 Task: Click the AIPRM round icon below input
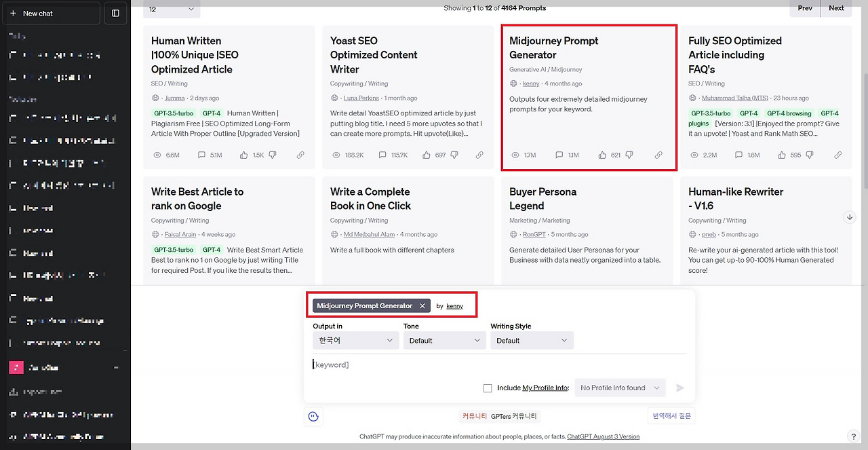(313, 416)
